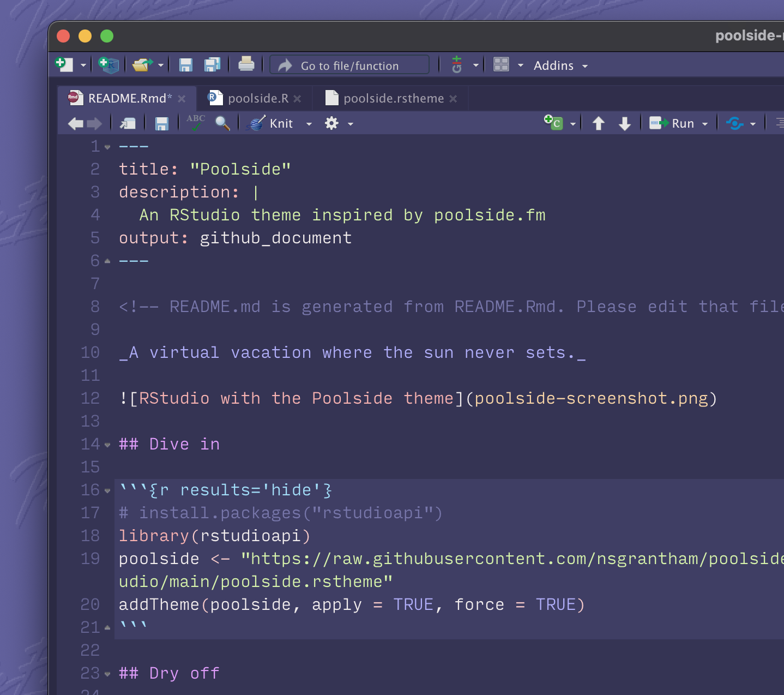Expand the panes layout dropdown arrow
The image size is (784, 695).
pos(521,65)
